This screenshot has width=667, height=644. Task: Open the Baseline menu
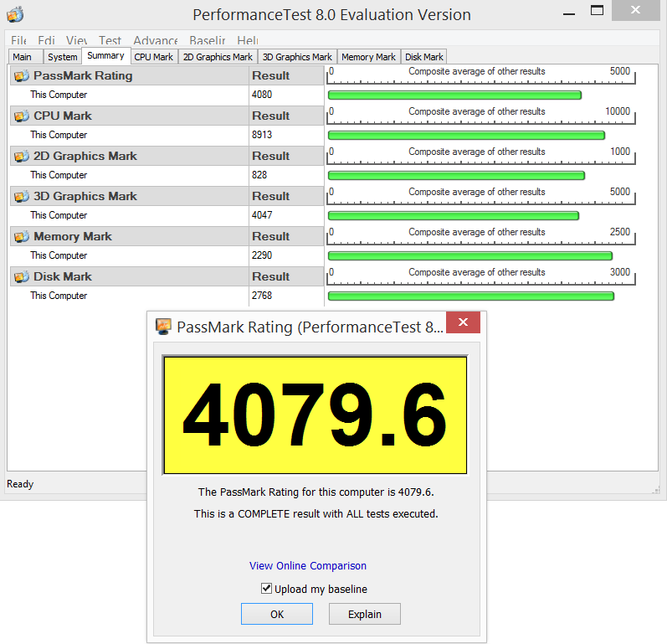point(208,40)
